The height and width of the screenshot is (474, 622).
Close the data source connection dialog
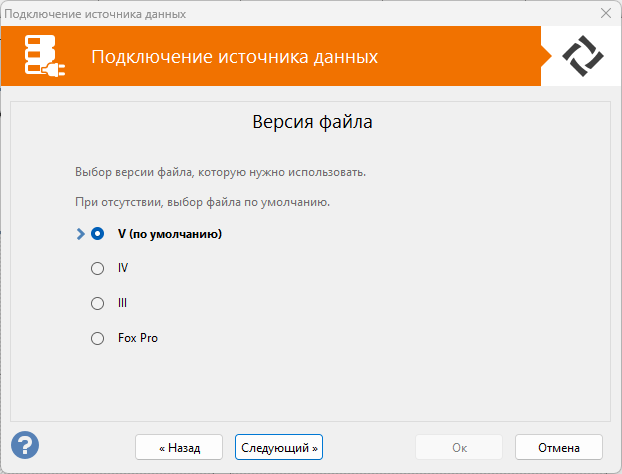click(605, 14)
